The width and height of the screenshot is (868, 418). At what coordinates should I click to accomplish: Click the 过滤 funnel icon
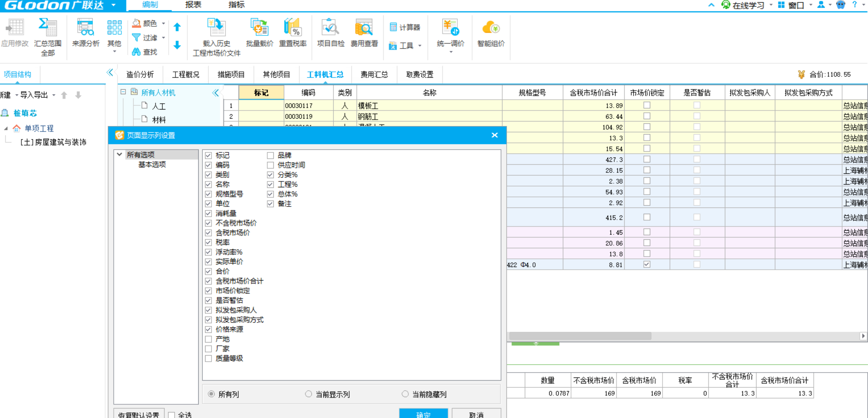click(x=136, y=38)
